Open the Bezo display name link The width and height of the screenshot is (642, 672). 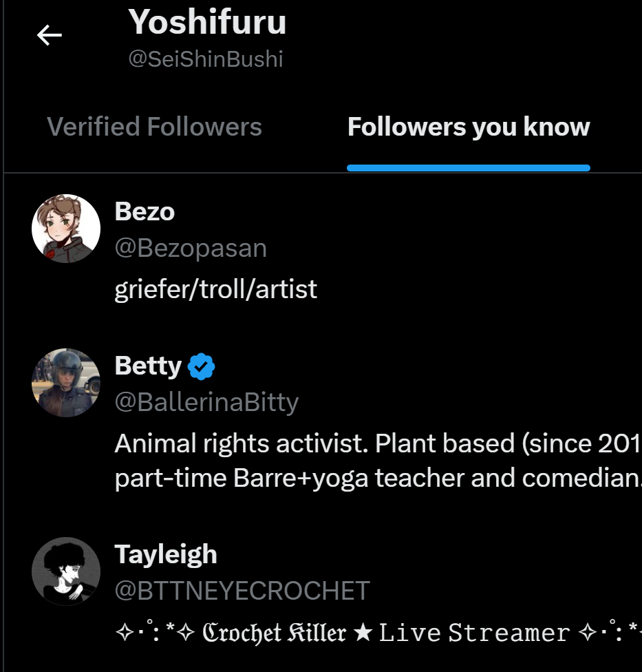coord(145,211)
